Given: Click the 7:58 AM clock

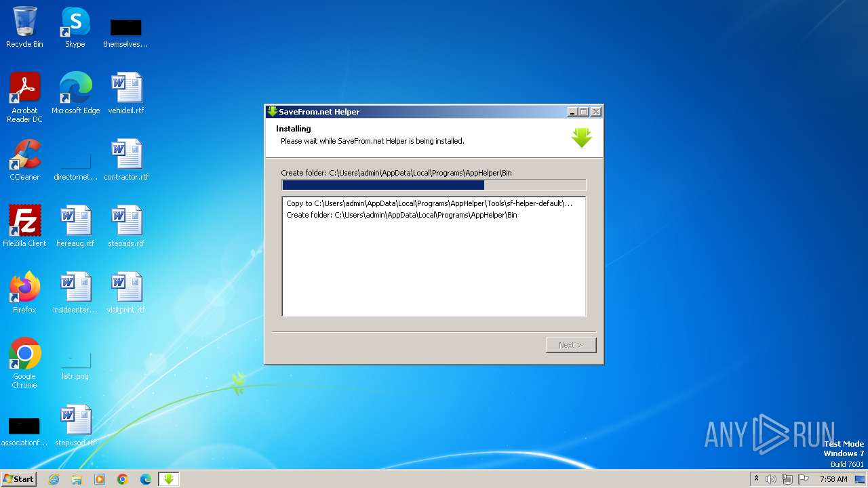Looking at the screenshot, I should (833, 479).
